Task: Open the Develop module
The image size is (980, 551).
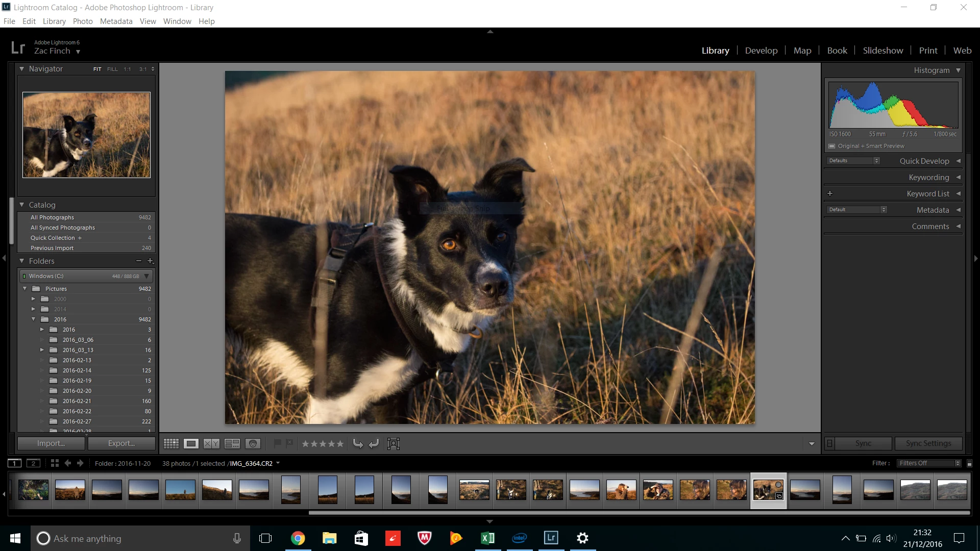Action: (761, 51)
